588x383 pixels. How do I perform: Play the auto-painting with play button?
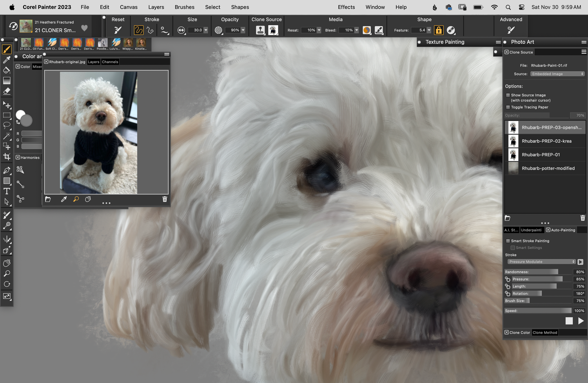click(x=581, y=321)
